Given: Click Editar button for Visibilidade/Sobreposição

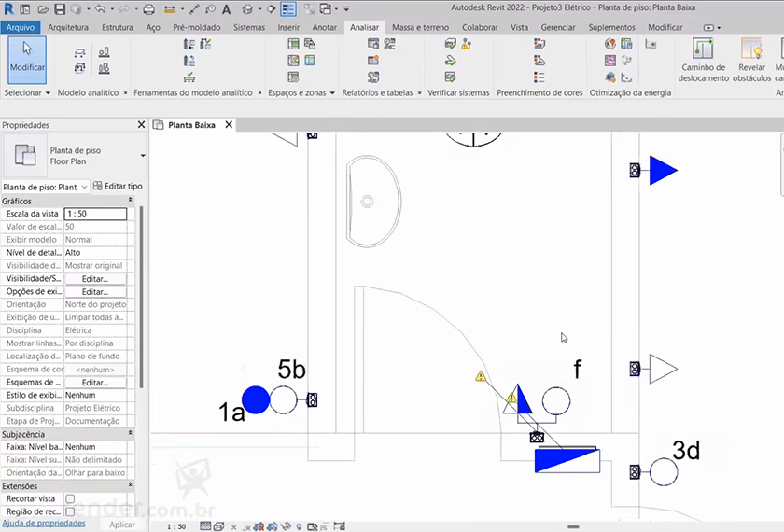Looking at the screenshot, I should click(94, 279).
